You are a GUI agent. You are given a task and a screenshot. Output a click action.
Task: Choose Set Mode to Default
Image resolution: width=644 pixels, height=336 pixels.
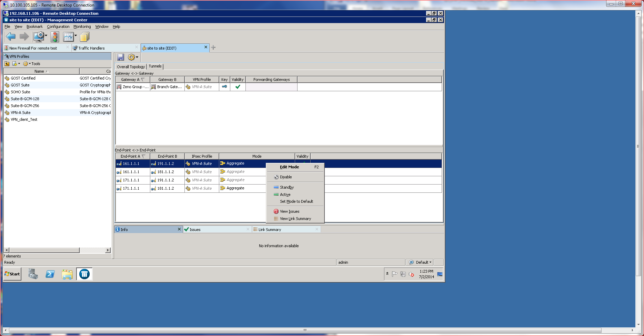295,201
